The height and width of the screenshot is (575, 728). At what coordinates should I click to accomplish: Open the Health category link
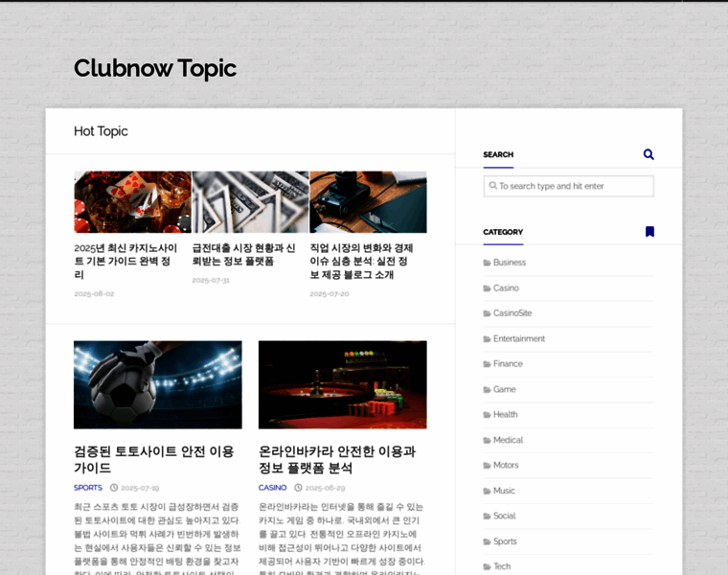pos(505,414)
